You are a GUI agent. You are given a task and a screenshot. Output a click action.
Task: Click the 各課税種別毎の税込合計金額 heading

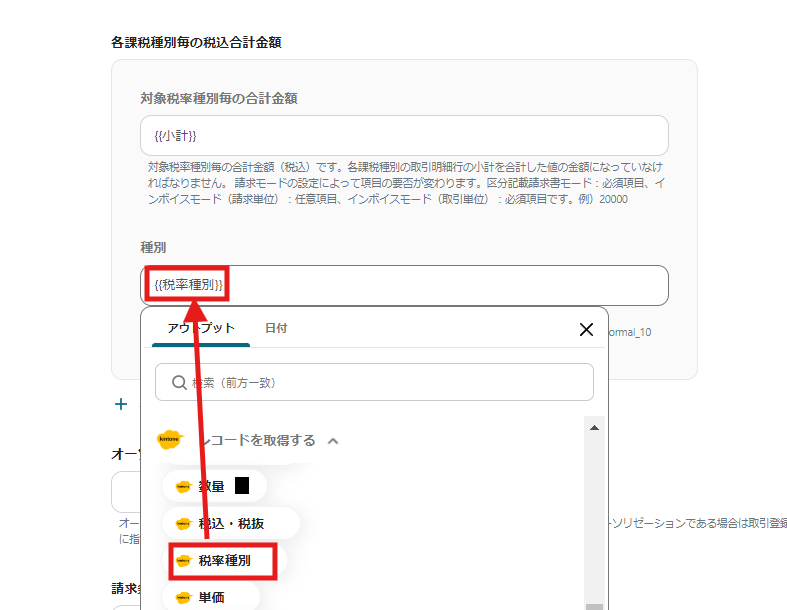(x=196, y=43)
